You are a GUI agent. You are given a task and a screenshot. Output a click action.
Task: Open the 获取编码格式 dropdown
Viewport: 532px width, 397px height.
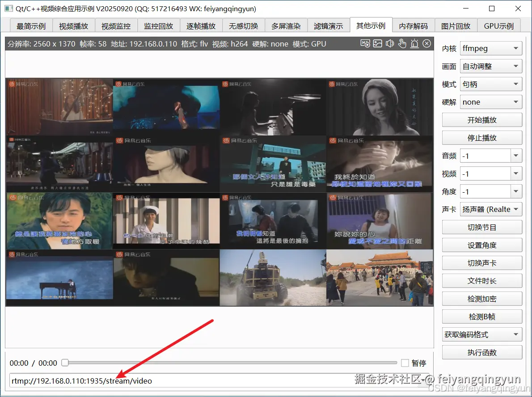point(482,334)
